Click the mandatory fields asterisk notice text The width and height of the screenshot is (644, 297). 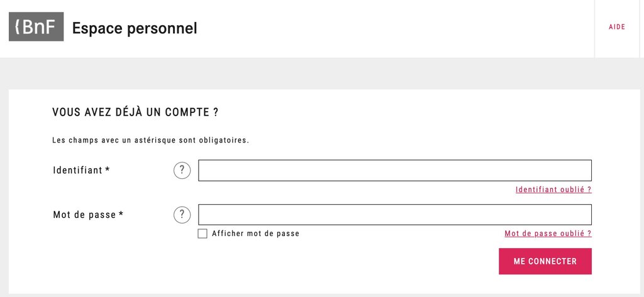tap(151, 140)
